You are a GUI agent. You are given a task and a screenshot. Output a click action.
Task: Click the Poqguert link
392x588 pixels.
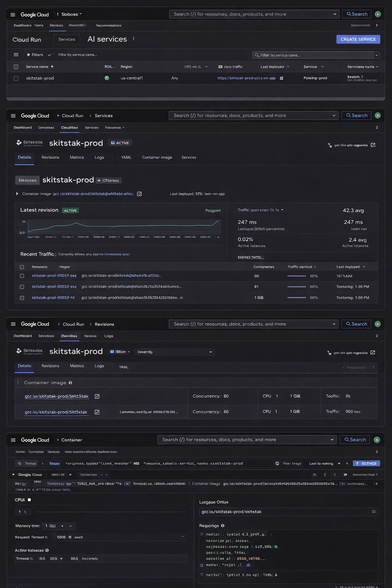213,211
